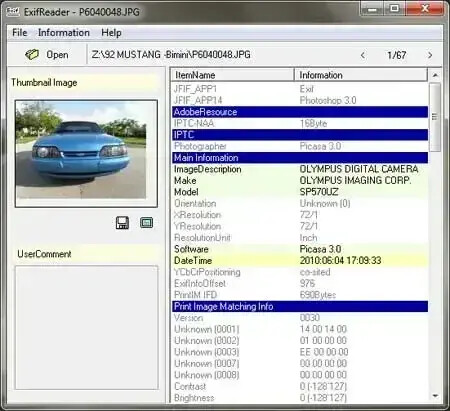Click the Information column header

pos(361,75)
